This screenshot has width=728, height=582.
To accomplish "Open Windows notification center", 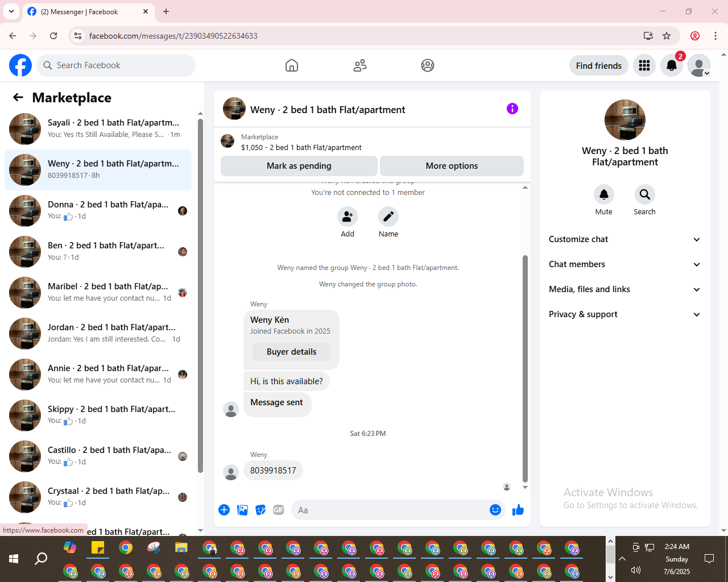I will pyautogui.click(x=709, y=559).
